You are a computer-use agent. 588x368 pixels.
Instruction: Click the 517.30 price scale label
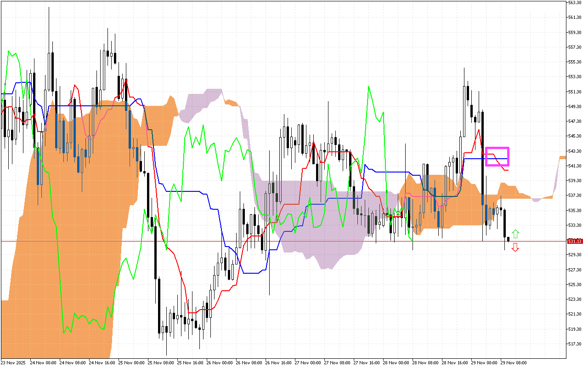coord(575,344)
